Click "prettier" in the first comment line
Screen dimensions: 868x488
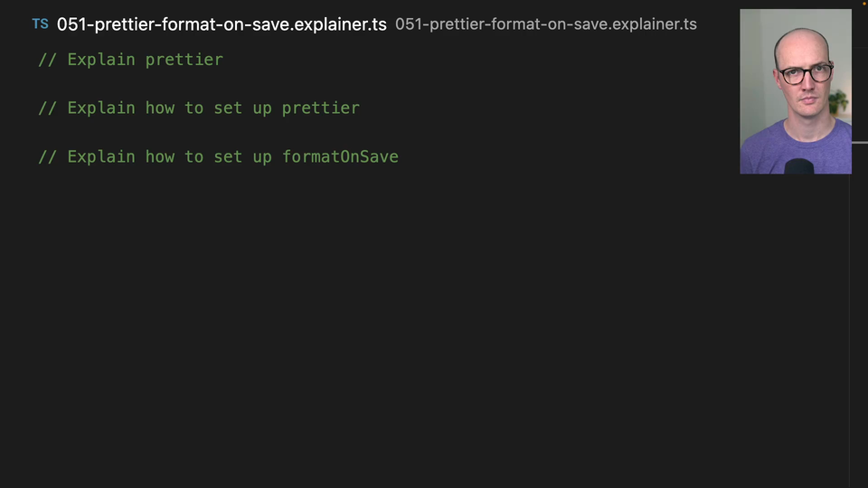click(x=184, y=60)
